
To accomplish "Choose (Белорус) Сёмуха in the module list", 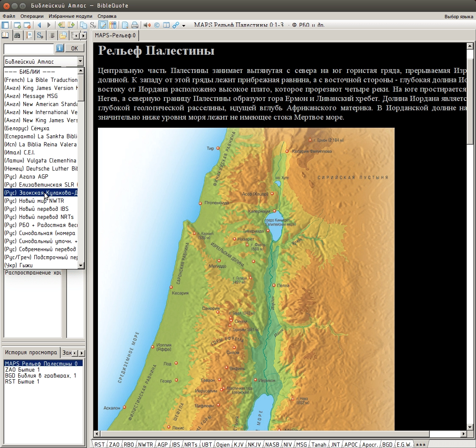I will [41, 128].
